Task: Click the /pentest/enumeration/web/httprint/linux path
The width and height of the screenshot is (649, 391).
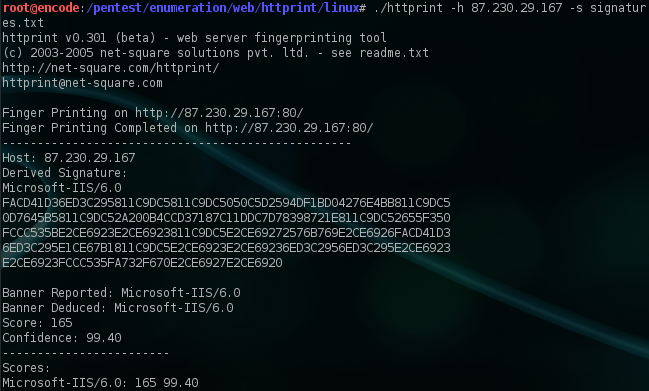Action: coord(223,7)
